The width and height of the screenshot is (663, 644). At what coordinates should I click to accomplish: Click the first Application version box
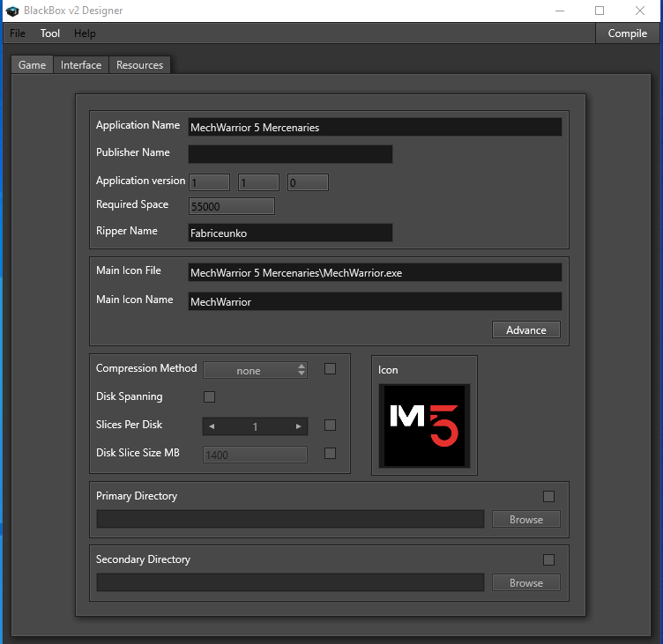(x=209, y=182)
